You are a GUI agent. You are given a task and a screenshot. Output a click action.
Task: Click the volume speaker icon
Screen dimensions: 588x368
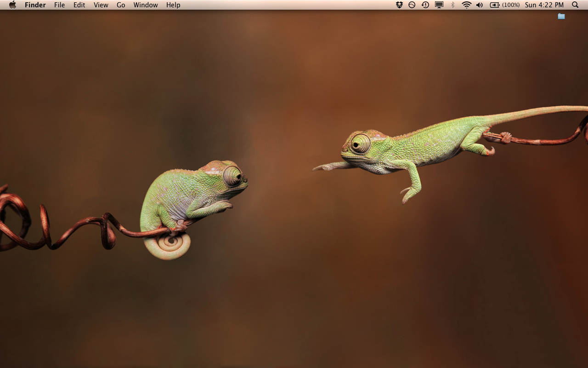480,5
